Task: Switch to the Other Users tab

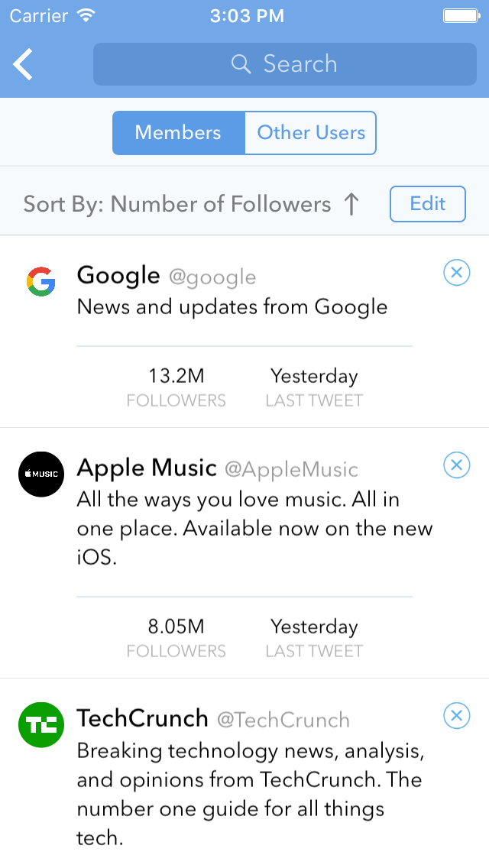Action: (x=311, y=133)
